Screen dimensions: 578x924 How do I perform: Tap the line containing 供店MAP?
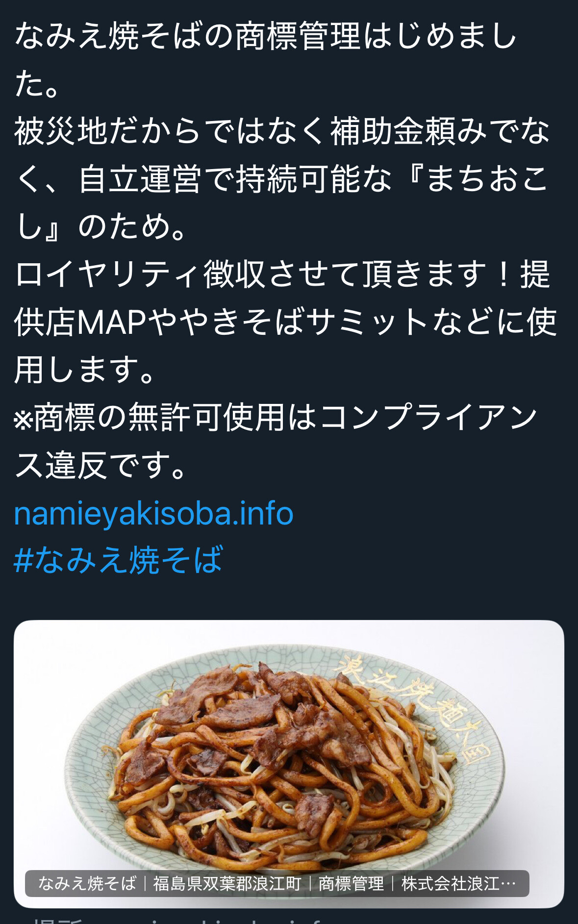pyautogui.click(x=285, y=322)
